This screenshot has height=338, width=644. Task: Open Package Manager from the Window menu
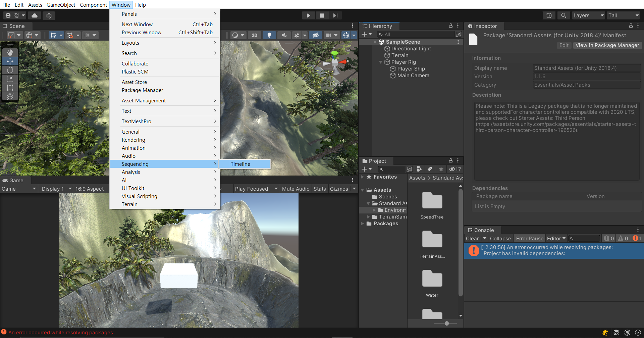(x=165, y=90)
